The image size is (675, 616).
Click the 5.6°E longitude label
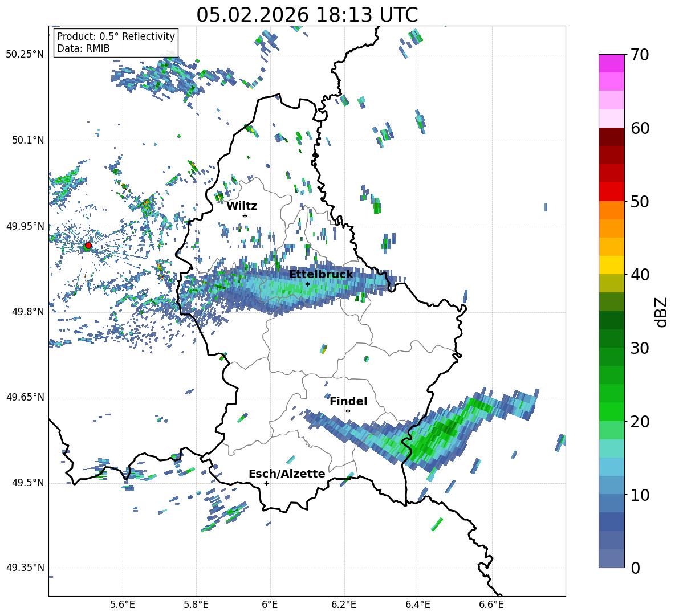[123, 605]
